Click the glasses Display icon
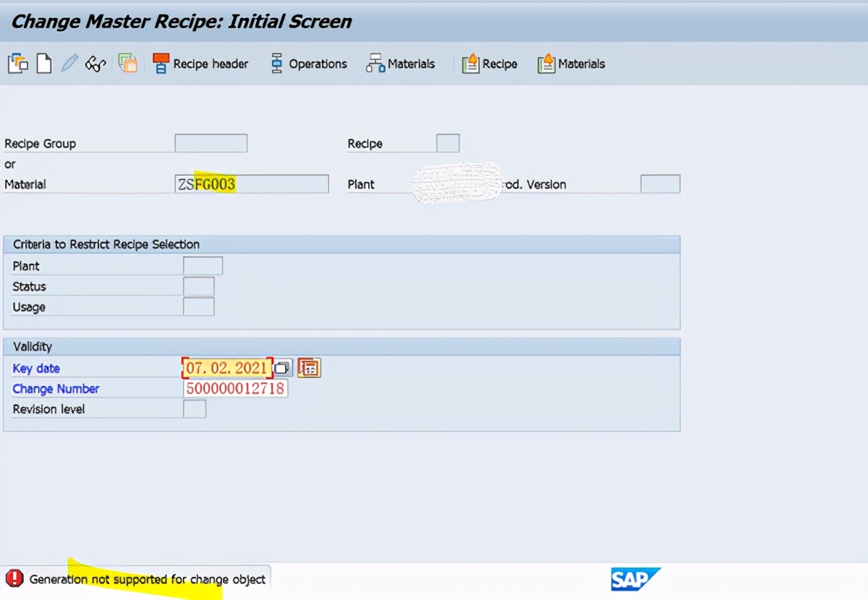Viewport: 868px width, 600px height. click(95, 63)
